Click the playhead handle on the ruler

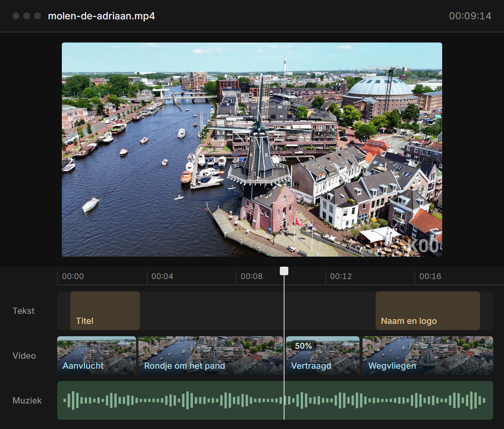click(x=284, y=271)
